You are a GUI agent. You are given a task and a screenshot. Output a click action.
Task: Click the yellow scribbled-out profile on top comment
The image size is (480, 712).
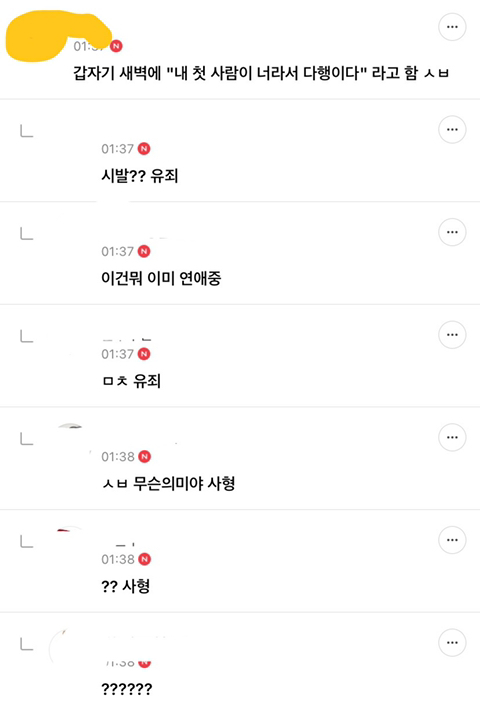pos(58,35)
